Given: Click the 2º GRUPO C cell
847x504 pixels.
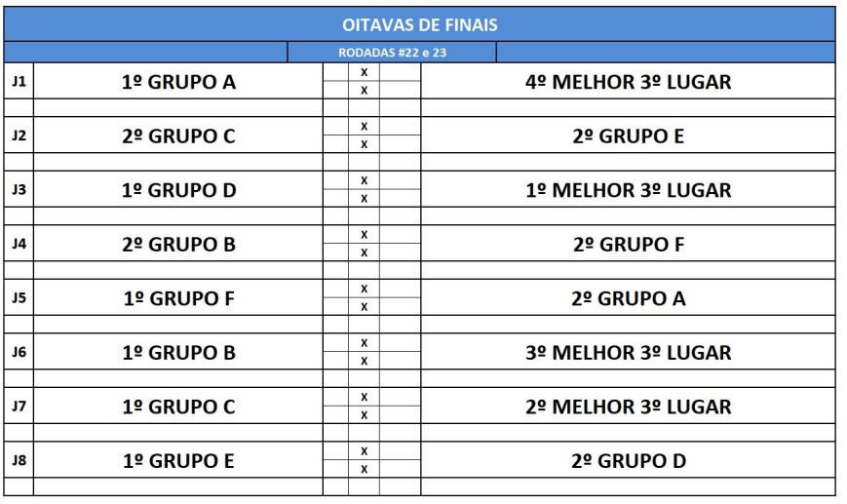Looking at the screenshot, I should (x=178, y=136).
